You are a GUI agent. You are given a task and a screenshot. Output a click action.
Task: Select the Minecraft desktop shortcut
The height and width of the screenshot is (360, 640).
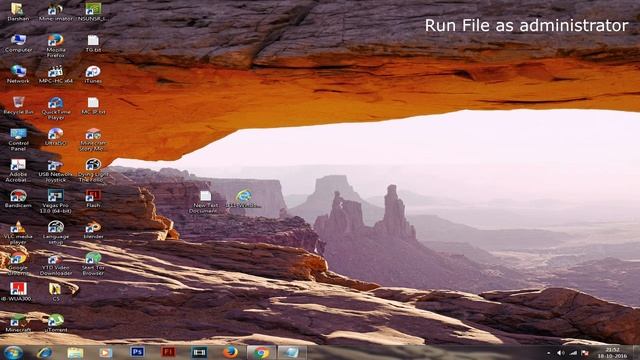coord(18,323)
